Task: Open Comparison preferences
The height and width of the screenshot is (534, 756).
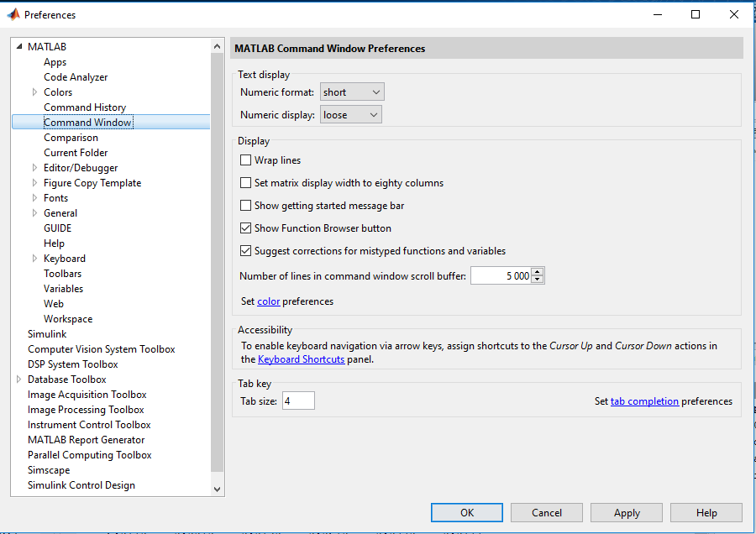Action: pyautogui.click(x=71, y=138)
